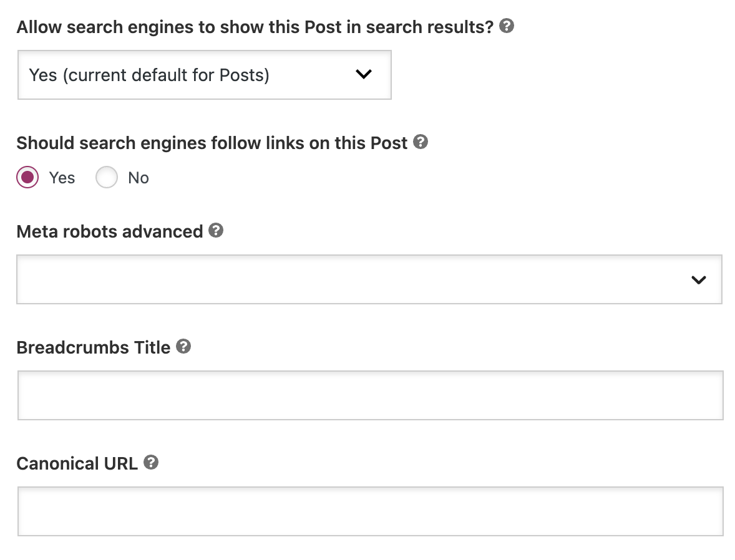The width and height of the screenshot is (735, 560).
Task: Open help for the "Canonical URL" field
Action: (150, 463)
